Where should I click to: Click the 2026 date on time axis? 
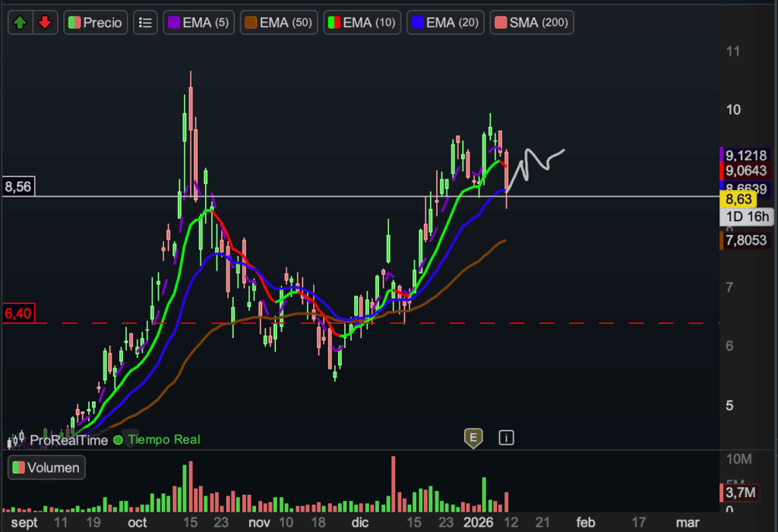pos(479,523)
